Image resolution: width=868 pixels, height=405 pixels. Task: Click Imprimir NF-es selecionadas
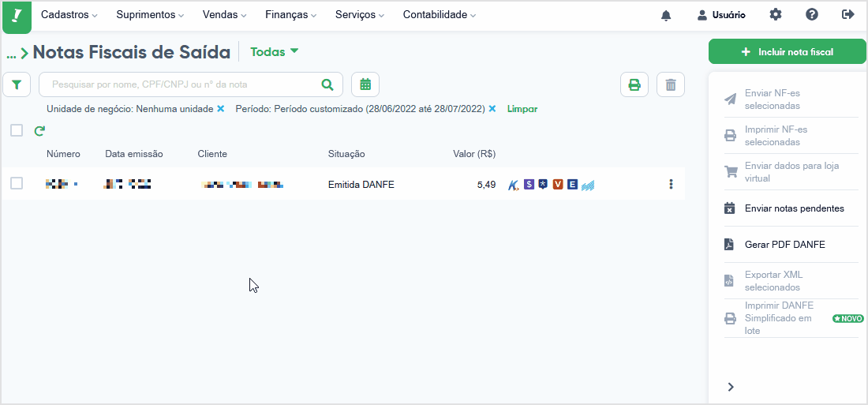[791, 136]
